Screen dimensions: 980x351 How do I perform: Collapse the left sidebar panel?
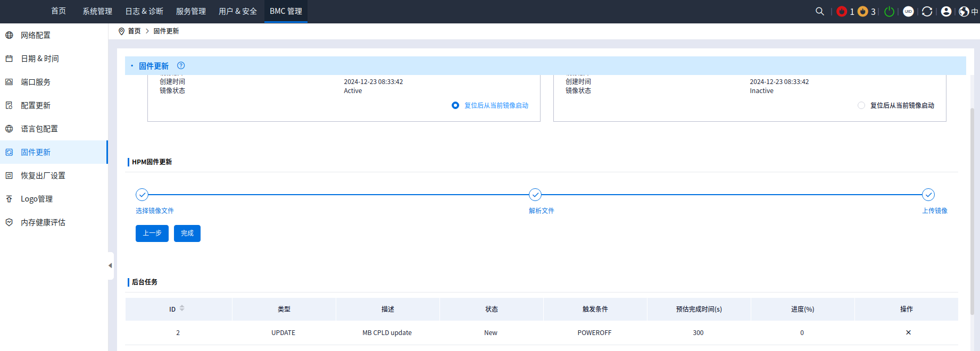click(110, 265)
